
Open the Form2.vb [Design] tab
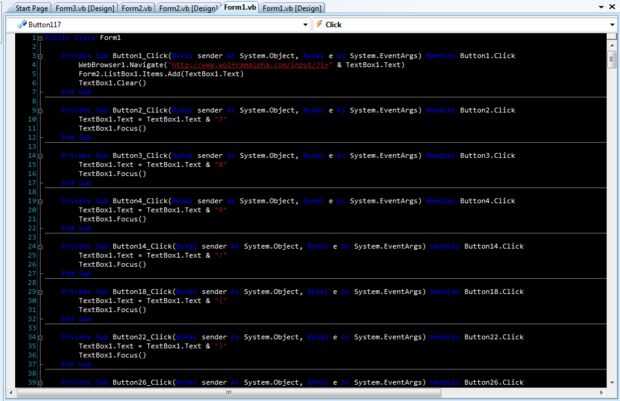pos(188,8)
